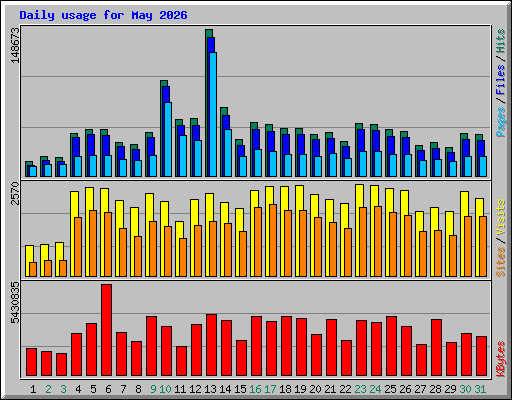Viewport: 512px width, 400px height.
Task: Select the KBytes bar for day 31
Action: [x=482, y=356]
